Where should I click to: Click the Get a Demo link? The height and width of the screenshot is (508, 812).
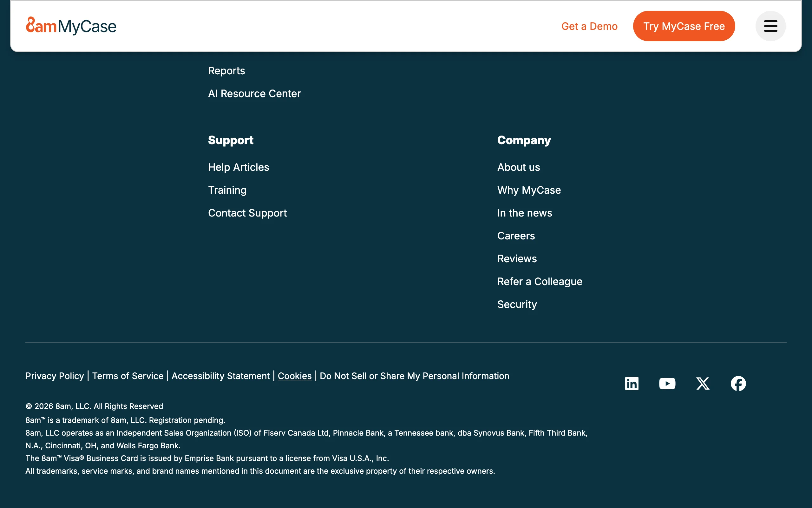(589, 26)
